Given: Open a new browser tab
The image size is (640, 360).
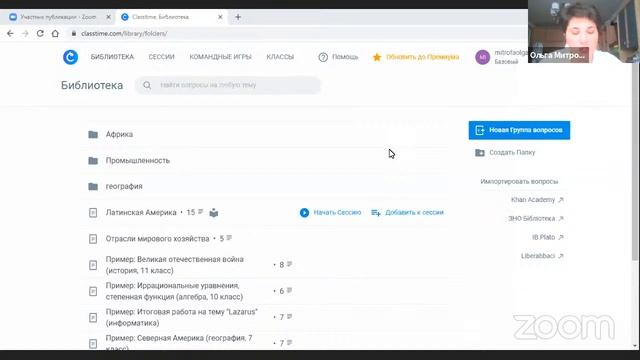Looking at the screenshot, I should coord(238,17).
